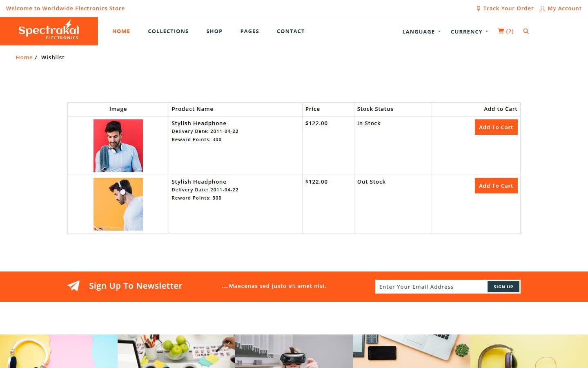Add the In Stock headphone to cart
Viewport: 588px width, 368px height.
[496, 127]
